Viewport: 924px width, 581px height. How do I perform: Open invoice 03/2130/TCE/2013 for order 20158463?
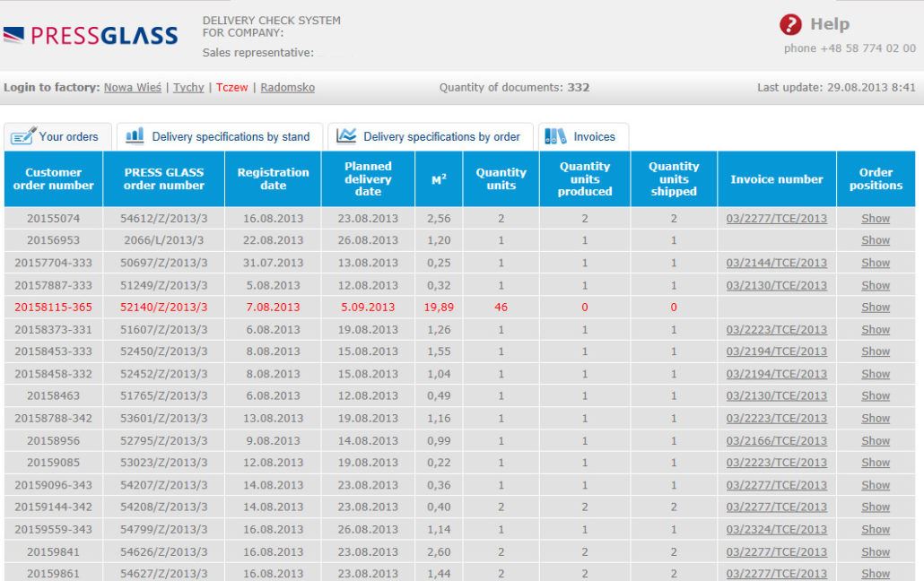tap(777, 395)
